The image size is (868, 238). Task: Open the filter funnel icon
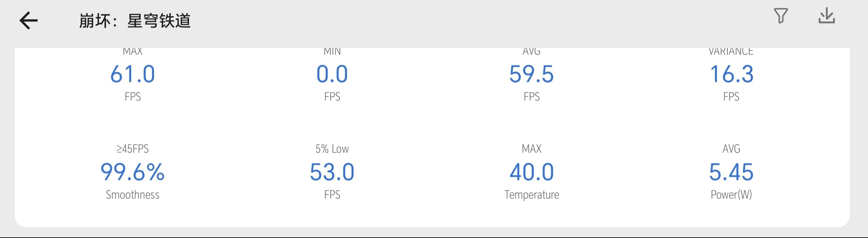780,16
